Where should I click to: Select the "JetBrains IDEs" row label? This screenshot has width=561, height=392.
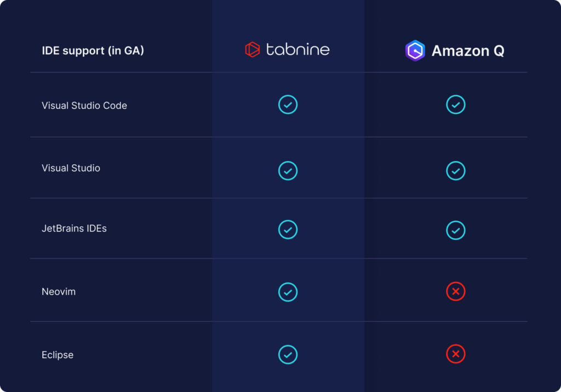pos(74,228)
